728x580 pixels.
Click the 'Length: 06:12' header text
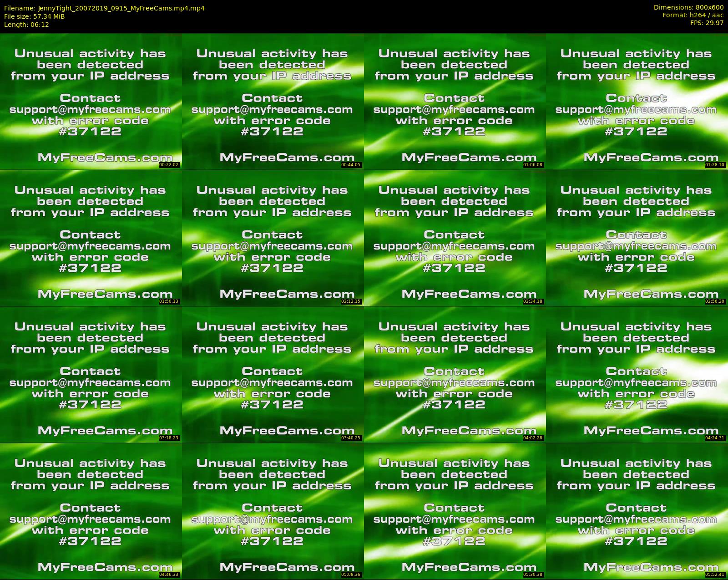26,25
